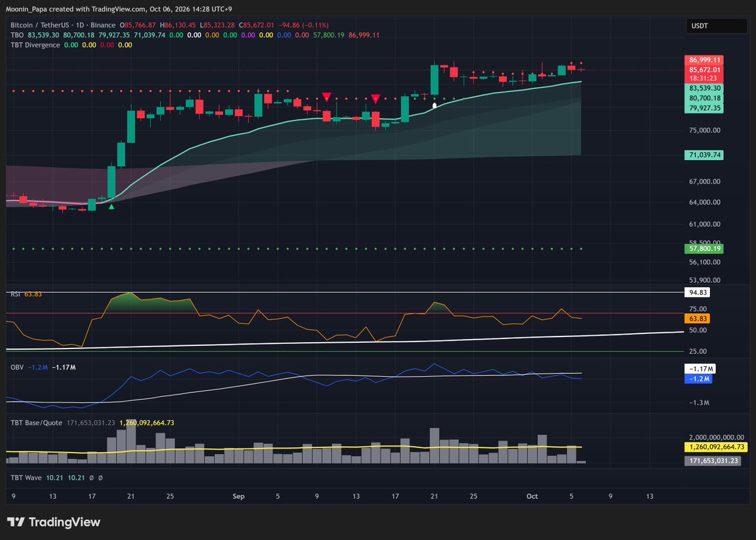Click the TBT Wave legend name
Screen dimensions: 756x540
(x=26, y=478)
